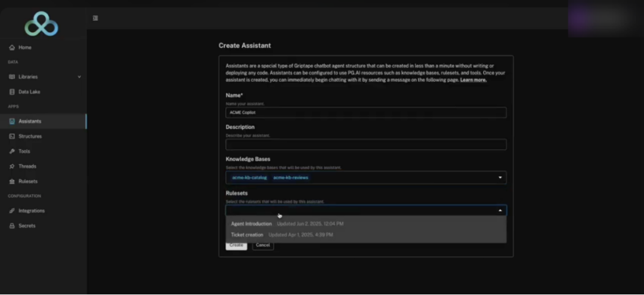Click the Home house icon

coord(12,47)
